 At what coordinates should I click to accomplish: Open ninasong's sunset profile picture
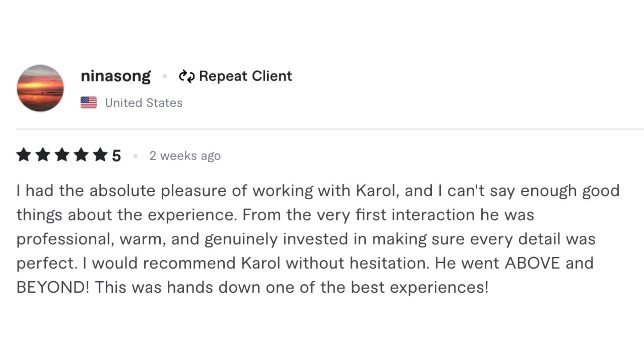pyautogui.click(x=40, y=88)
